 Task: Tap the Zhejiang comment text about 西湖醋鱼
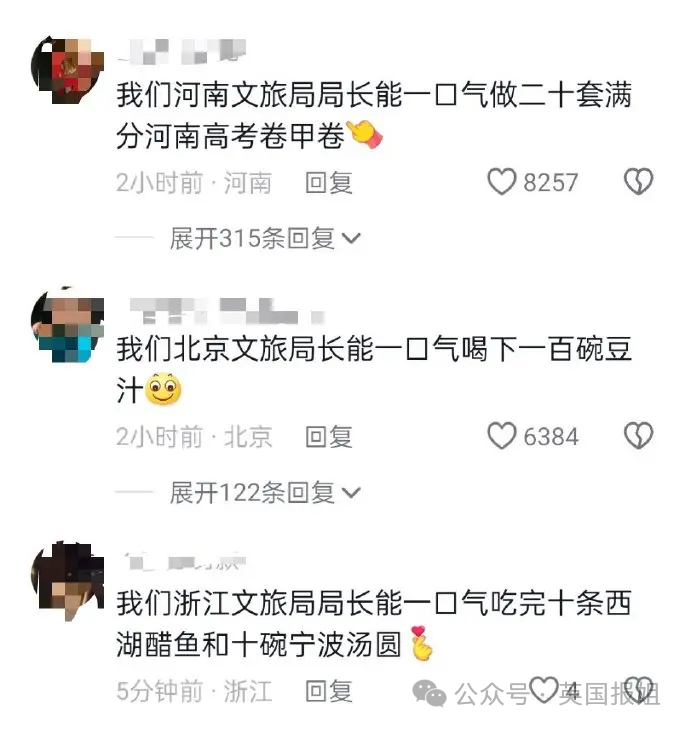coord(374,624)
